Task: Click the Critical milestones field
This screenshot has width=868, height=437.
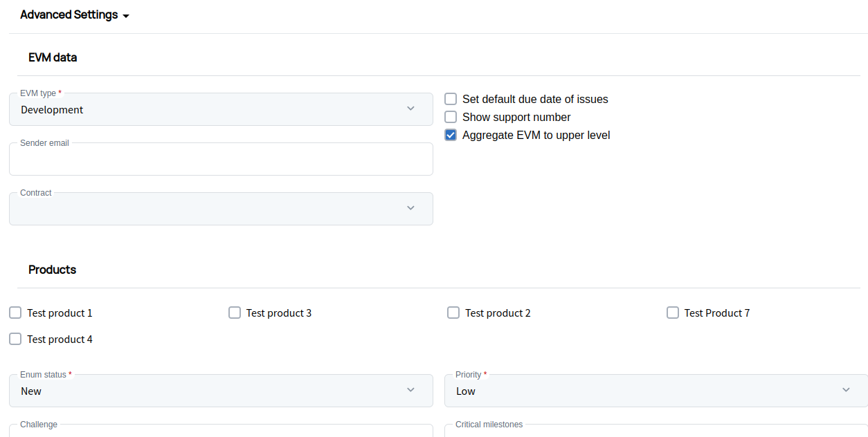Action: pos(655,431)
